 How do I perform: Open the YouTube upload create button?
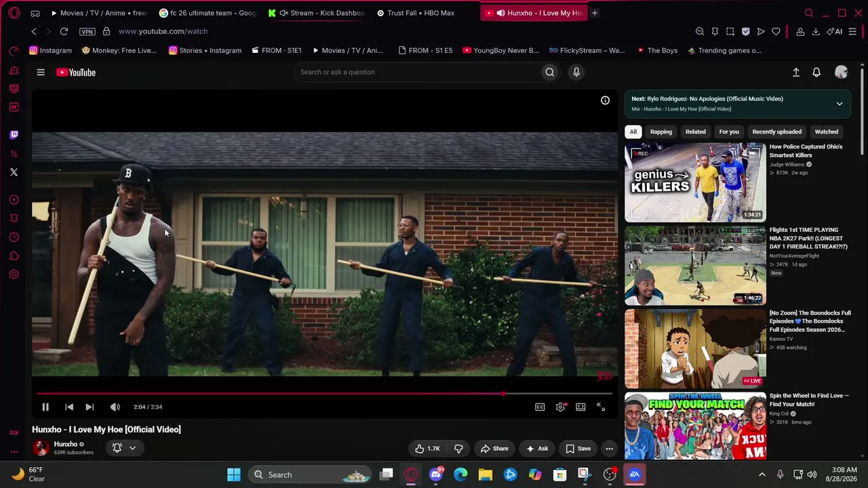click(796, 73)
